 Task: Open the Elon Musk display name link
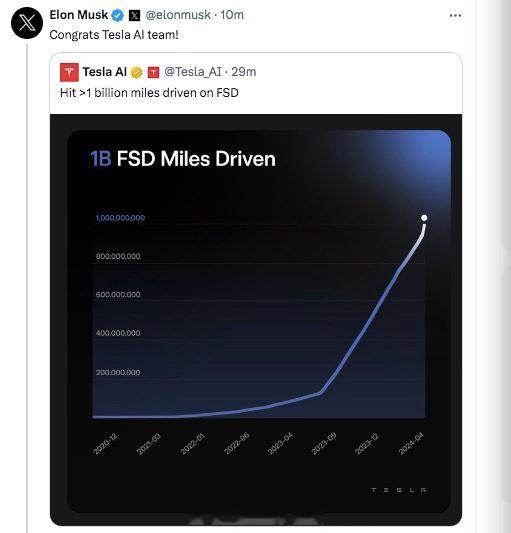(79, 15)
